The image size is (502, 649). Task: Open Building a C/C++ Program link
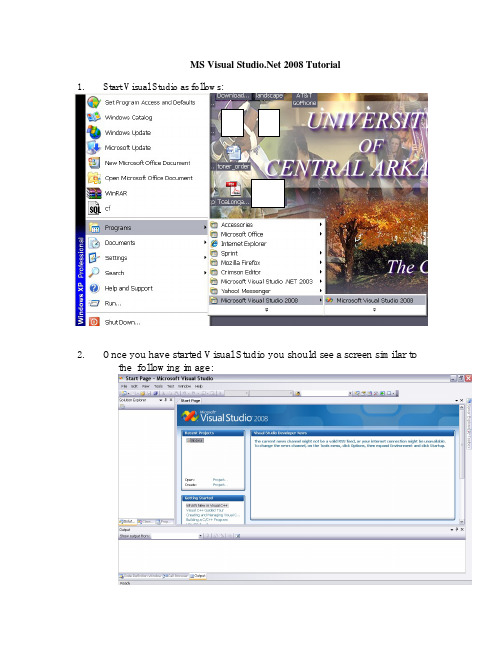207,519
